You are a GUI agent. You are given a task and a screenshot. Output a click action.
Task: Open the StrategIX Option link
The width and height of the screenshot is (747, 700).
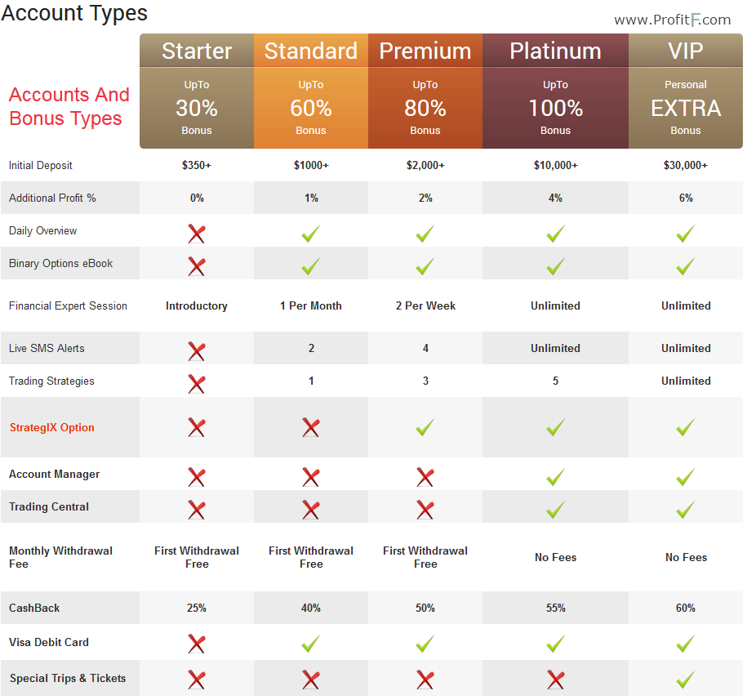pyautogui.click(x=52, y=427)
